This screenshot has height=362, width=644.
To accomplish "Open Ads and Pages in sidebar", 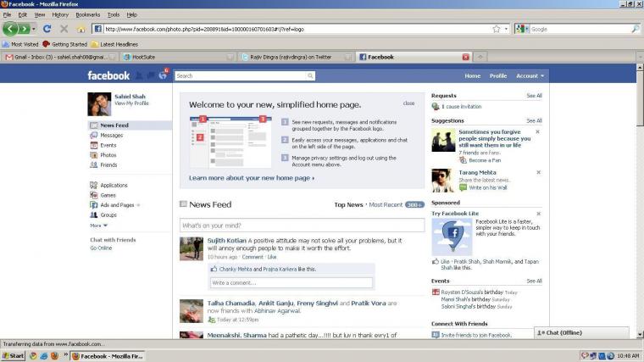I will [x=117, y=205].
